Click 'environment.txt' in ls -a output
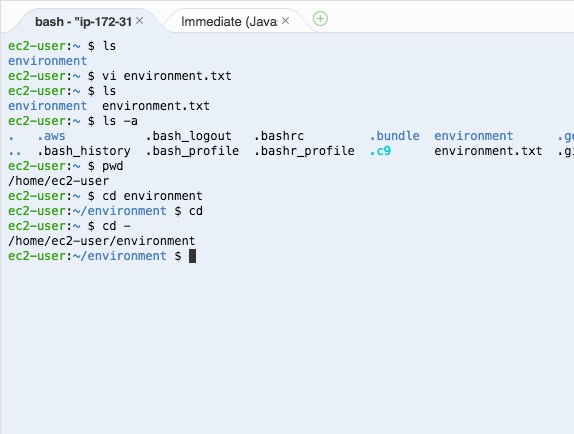 [x=488, y=151]
